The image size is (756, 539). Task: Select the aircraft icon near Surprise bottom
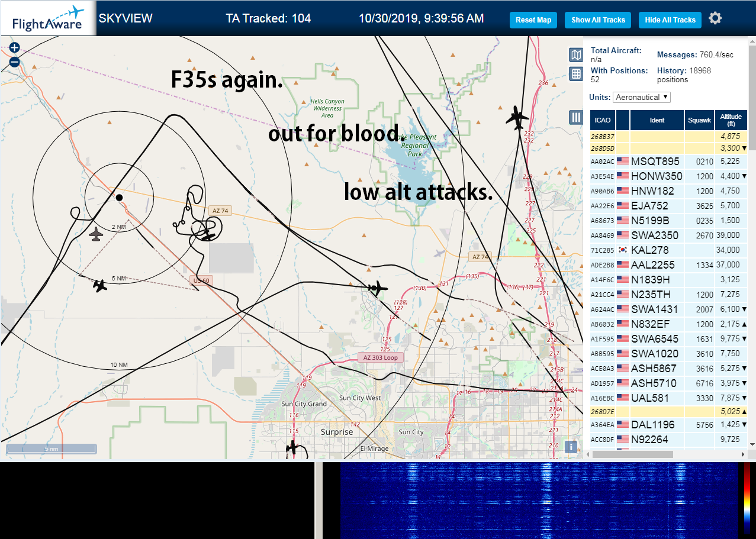(x=292, y=448)
